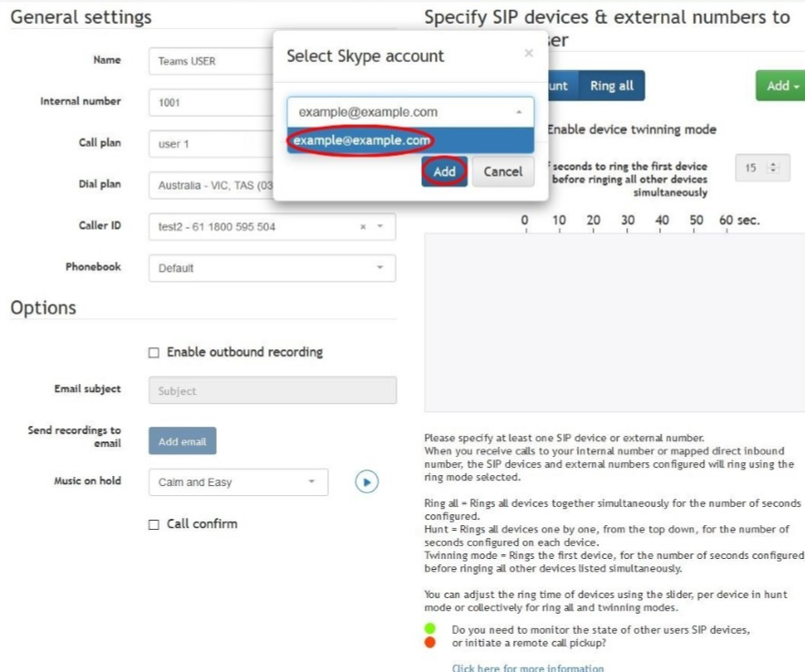Open the Skype account dropdown field
This screenshot has height=672, width=805.
pyautogui.click(x=410, y=112)
